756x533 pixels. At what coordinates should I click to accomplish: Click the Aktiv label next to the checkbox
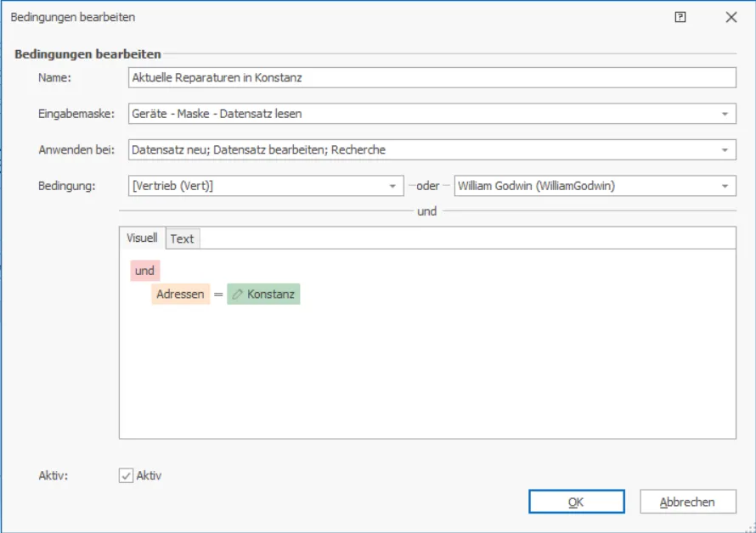click(149, 476)
